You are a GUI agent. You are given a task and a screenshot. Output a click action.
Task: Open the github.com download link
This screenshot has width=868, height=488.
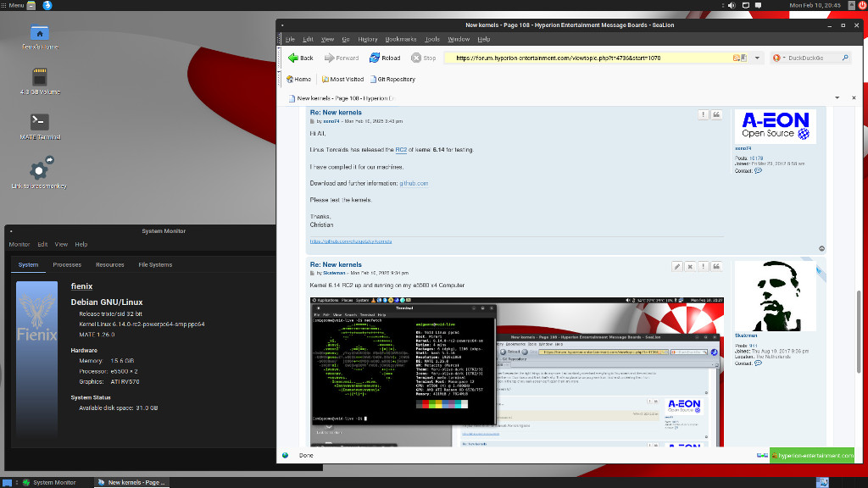(414, 183)
